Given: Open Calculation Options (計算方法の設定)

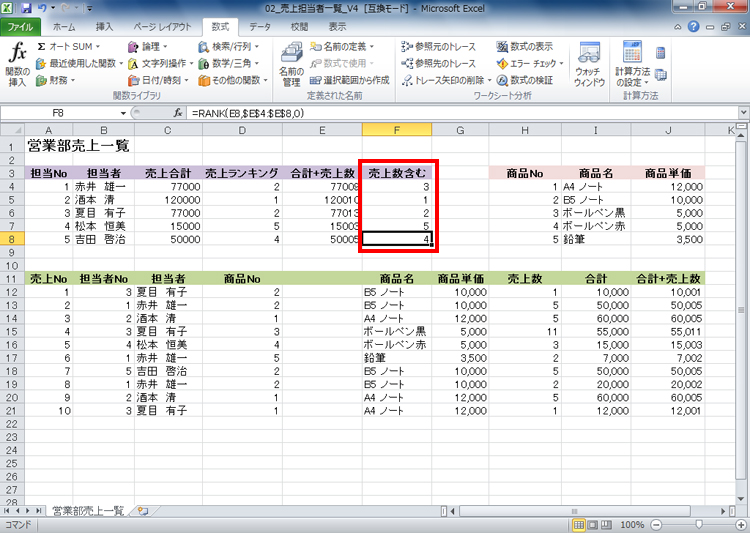Looking at the screenshot, I should (x=632, y=65).
